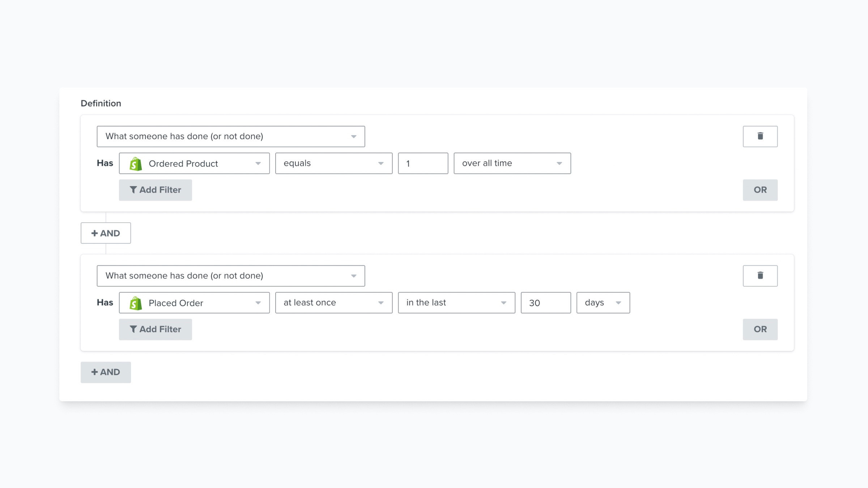Click the number field showing 30
868x488 pixels.
pyautogui.click(x=545, y=303)
